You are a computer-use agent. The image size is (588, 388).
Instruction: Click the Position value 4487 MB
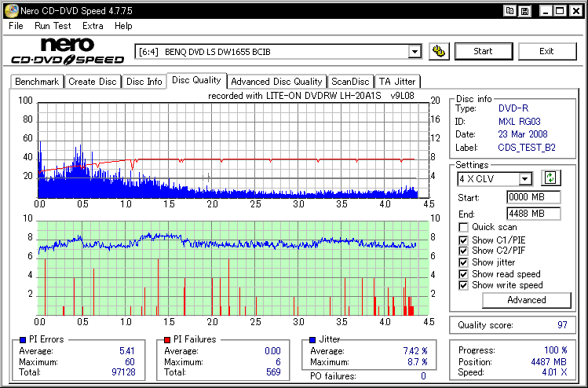[x=549, y=362]
